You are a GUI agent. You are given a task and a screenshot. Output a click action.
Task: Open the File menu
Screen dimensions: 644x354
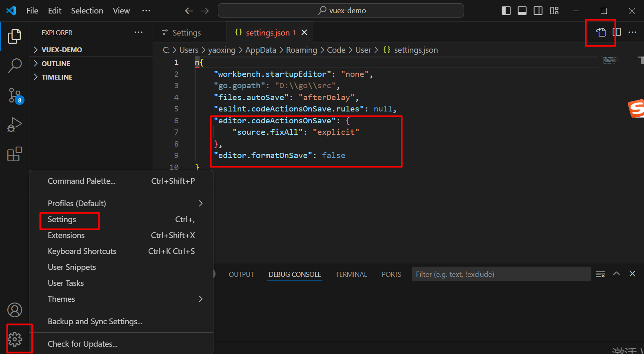[32, 11]
